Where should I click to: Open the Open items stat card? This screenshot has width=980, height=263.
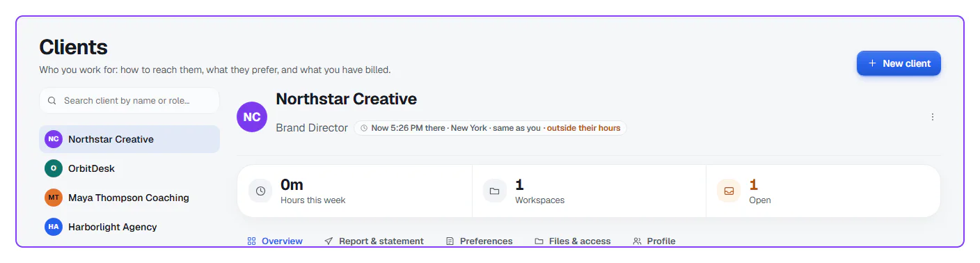tap(823, 191)
